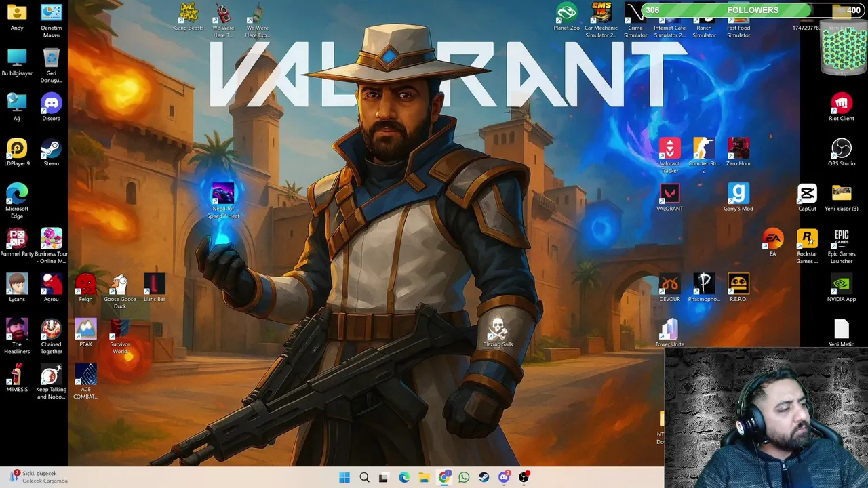Open the Yeni Metin text file
The height and width of the screenshot is (488, 868).
pos(842,333)
